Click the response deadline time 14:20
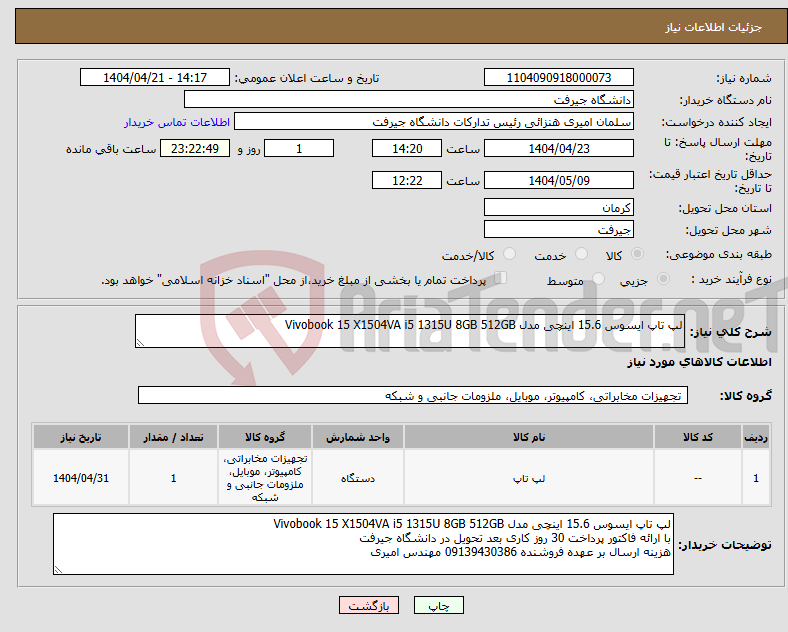 [x=407, y=149]
